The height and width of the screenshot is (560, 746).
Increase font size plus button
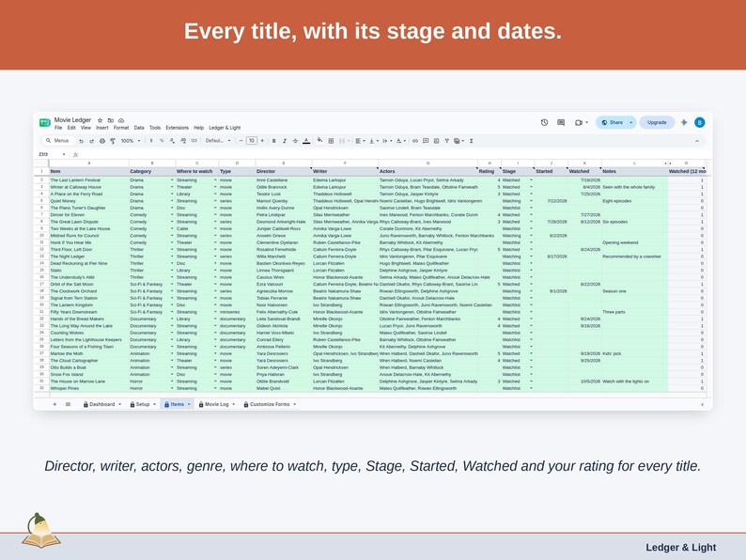click(262, 141)
